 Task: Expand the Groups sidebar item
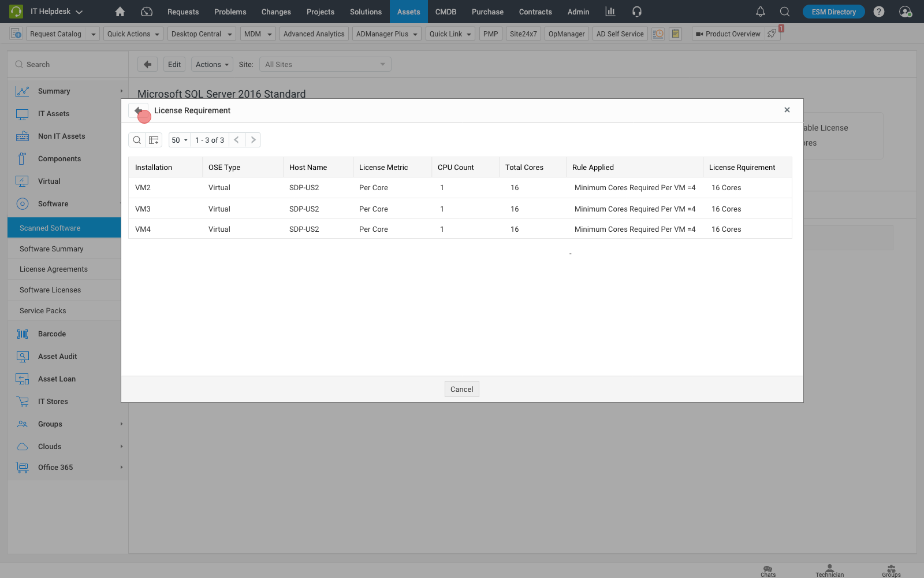point(121,424)
